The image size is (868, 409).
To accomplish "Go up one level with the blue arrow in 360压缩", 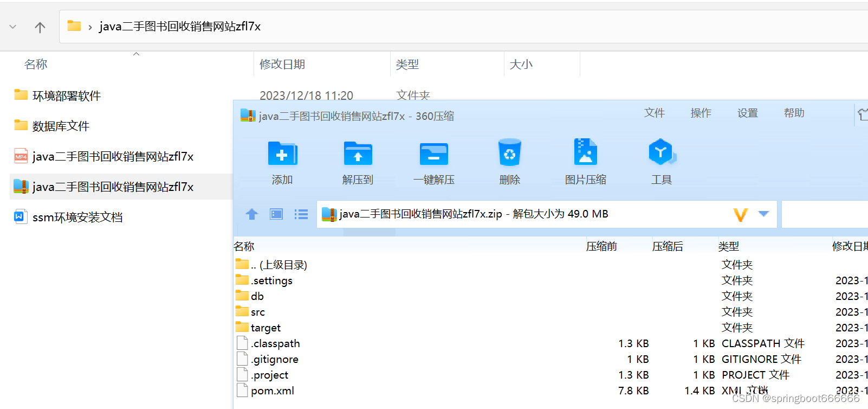I will pos(251,214).
